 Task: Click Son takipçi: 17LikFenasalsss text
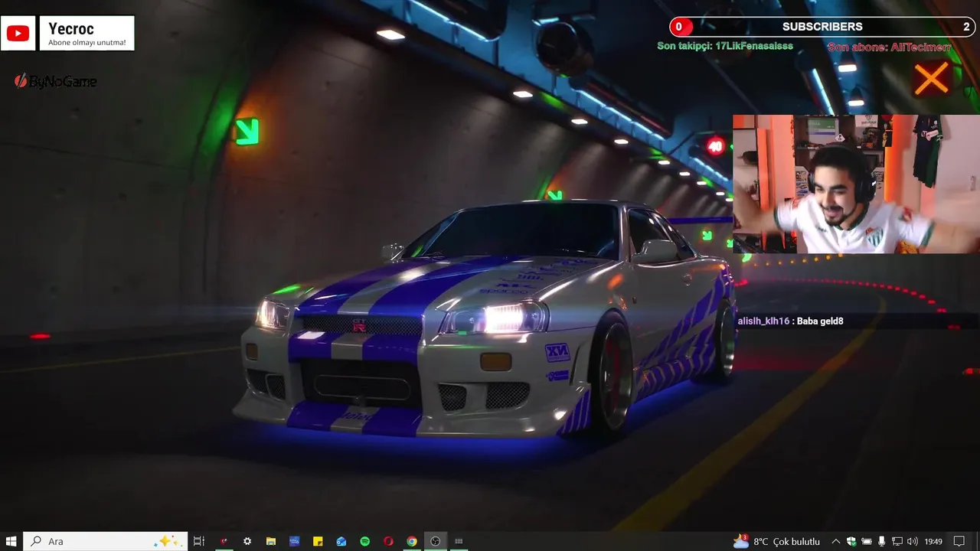point(725,47)
